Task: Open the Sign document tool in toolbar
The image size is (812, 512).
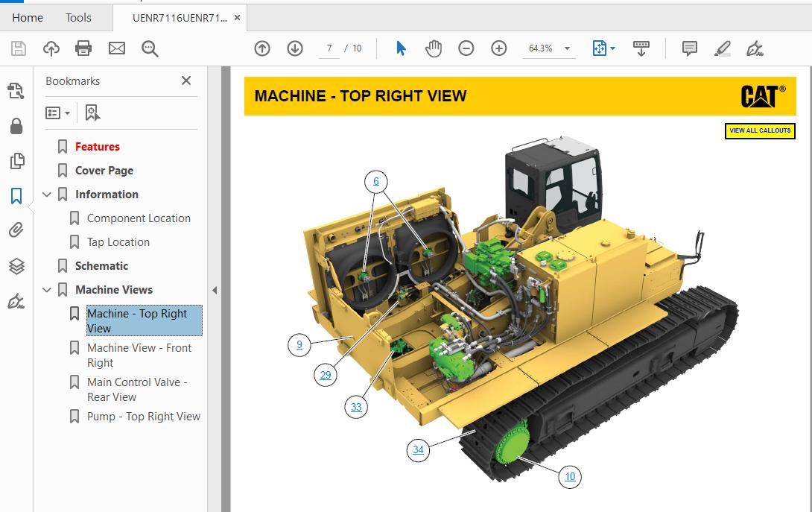Action: tap(755, 48)
